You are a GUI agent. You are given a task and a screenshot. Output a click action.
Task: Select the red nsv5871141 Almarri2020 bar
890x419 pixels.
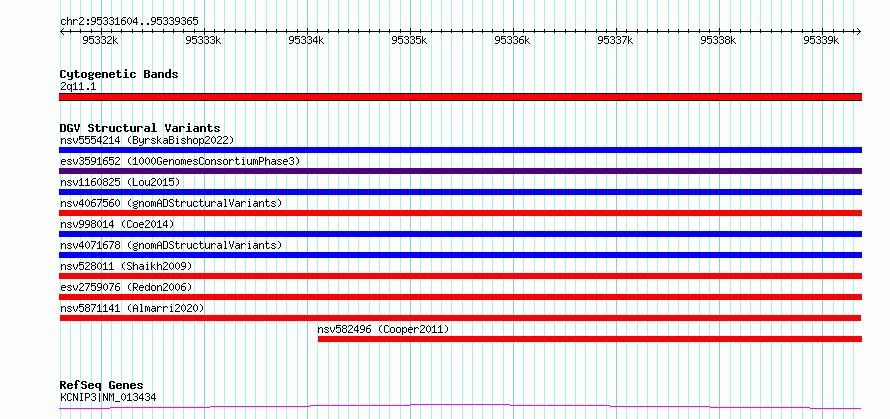(x=460, y=318)
